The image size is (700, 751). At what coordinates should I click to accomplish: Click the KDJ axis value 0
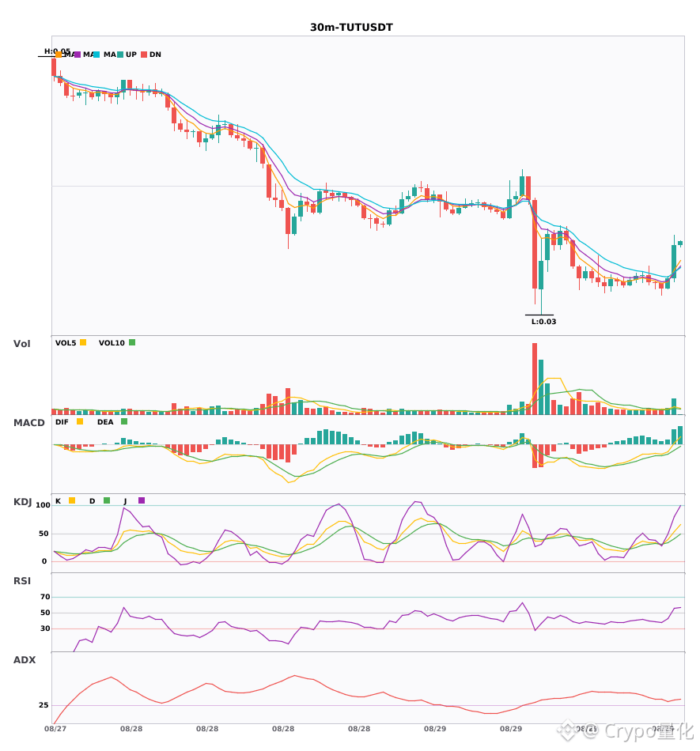pyautogui.click(x=44, y=561)
